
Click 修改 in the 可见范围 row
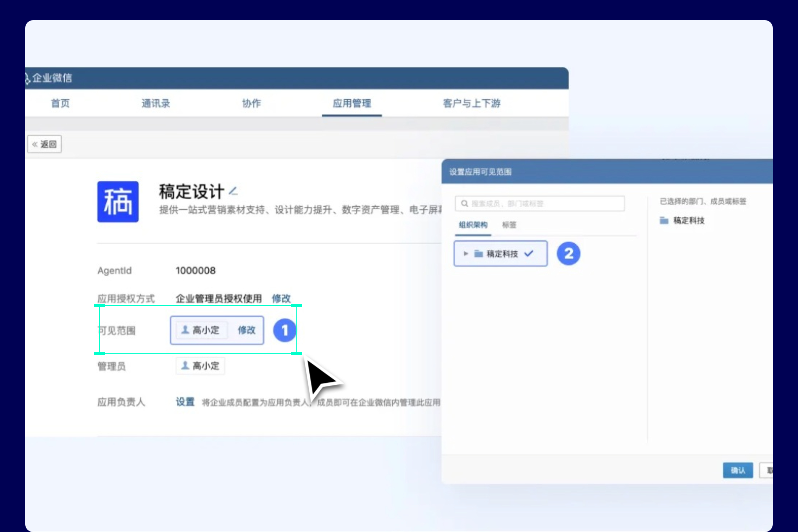click(x=247, y=330)
